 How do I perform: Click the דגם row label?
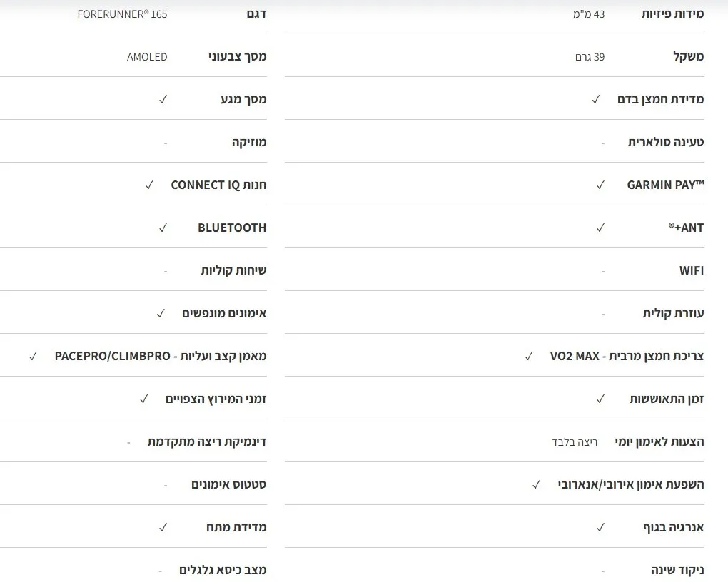coord(256,14)
